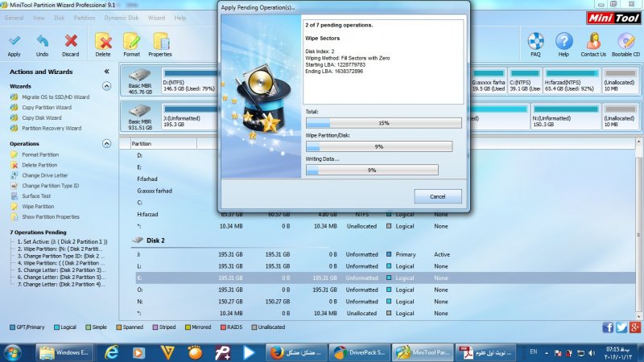Image resolution: width=644 pixels, height=362 pixels.
Task: Open MiniTool Facebook page icon
Action: [x=608, y=327]
